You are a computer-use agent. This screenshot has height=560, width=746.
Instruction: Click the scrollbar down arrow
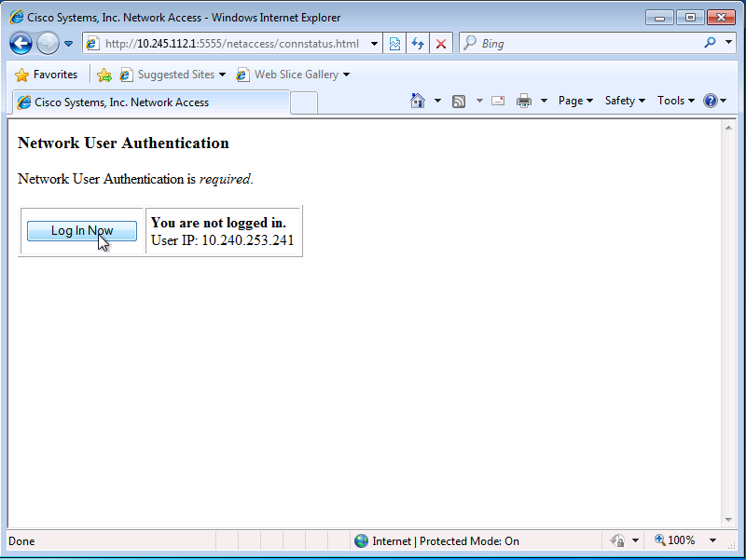pos(728,520)
